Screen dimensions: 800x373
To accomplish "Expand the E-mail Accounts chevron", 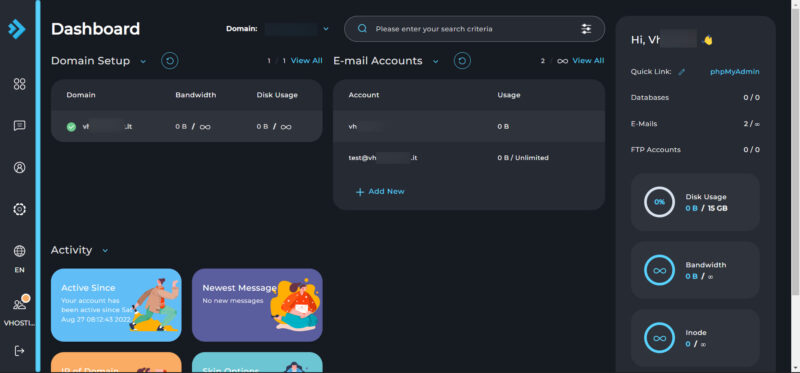I will (436, 61).
